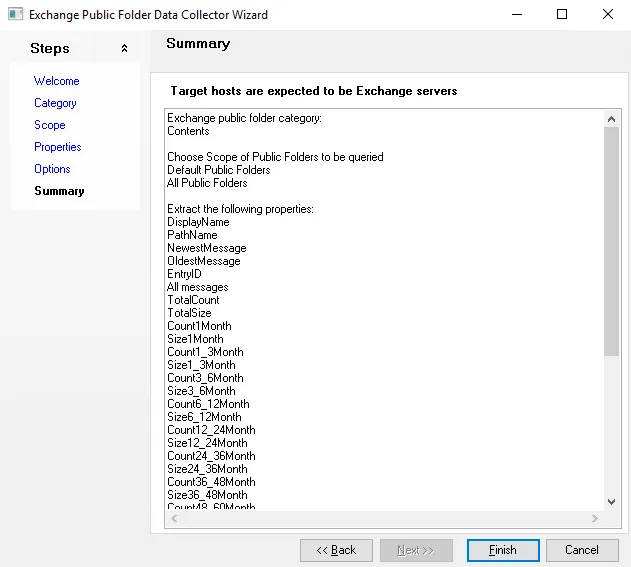
Task: Select the 'Size12_24Month' line
Action: coord(207,443)
